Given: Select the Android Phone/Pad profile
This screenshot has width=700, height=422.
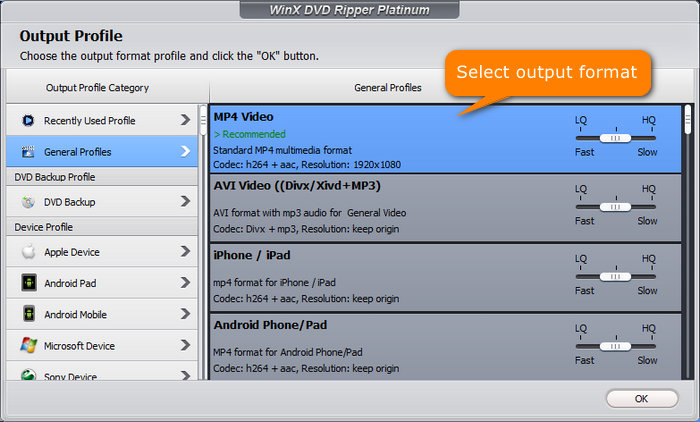Looking at the screenshot, I should (x=446, y=347).
